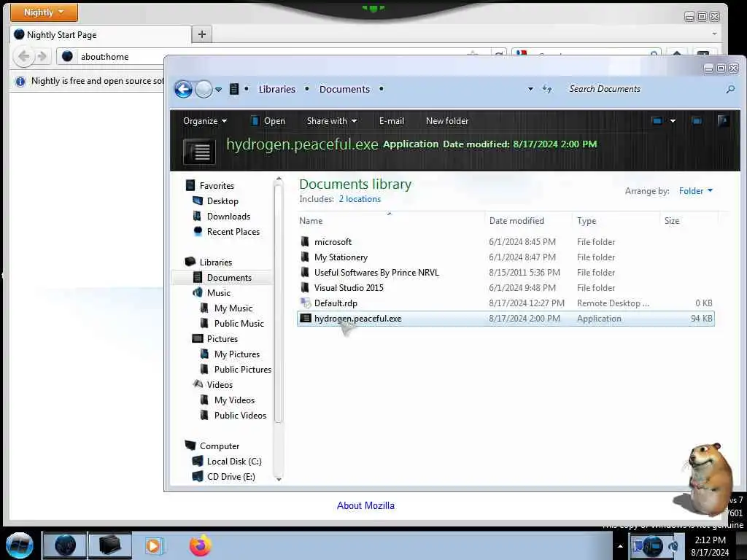This screenshot has height=560, width=747.
Task: Open Public Videos in the navigation tree
Action: [240, 415]
